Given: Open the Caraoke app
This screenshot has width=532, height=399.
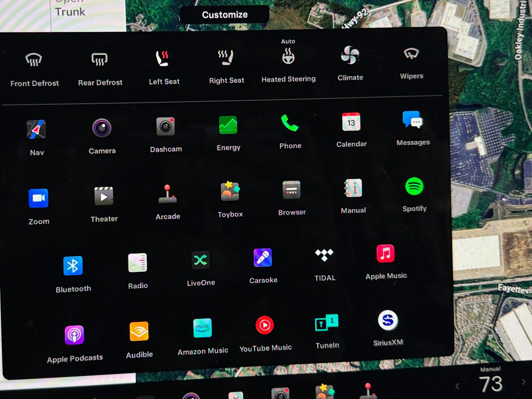Looking at the screenshot, I should pos(263,258).
